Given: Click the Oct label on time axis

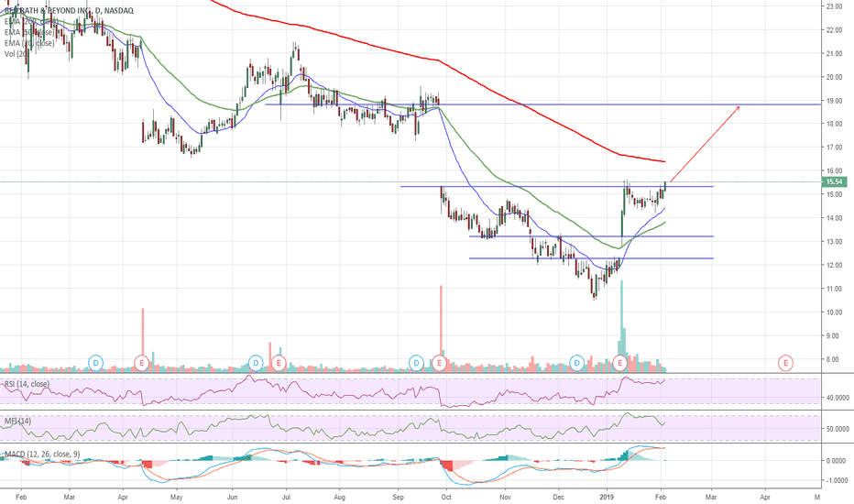Looking at the screenshot, I should coord(446,497).
